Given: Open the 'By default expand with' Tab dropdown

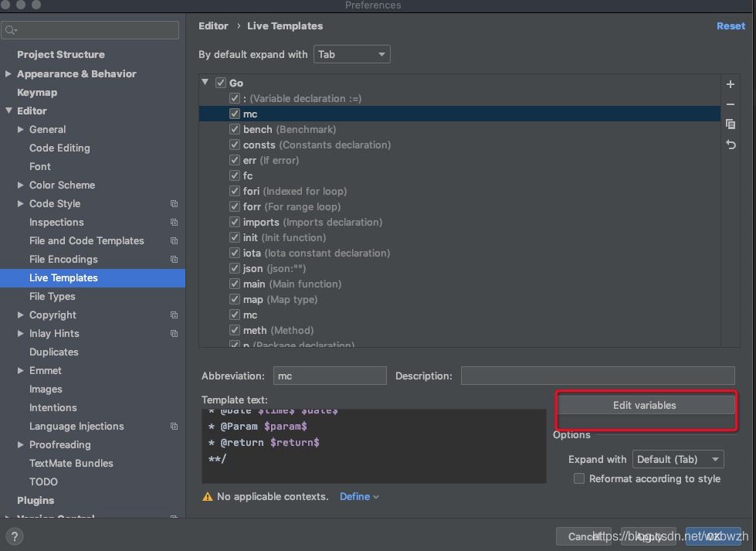Looking at the screenshot, I should click(x=351, y=55).
